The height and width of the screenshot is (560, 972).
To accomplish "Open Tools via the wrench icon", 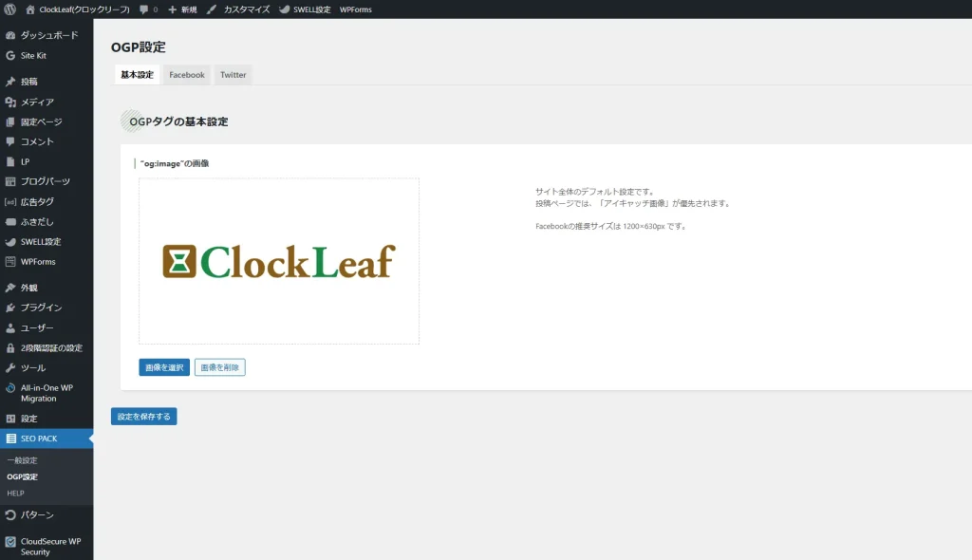I will click(x=10, y=367).
